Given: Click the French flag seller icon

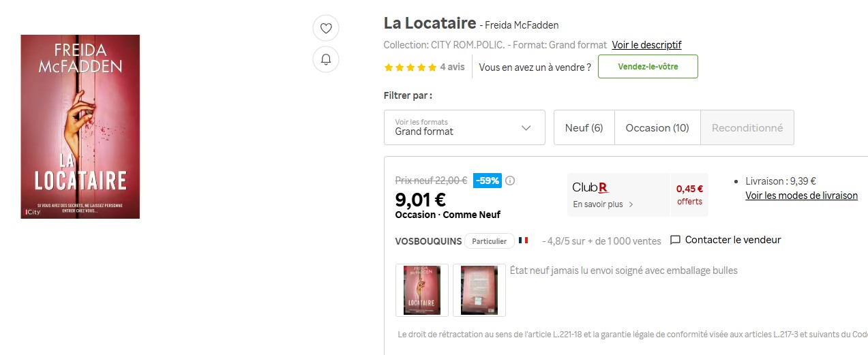Looking at the screenshot, I should 523,241.
